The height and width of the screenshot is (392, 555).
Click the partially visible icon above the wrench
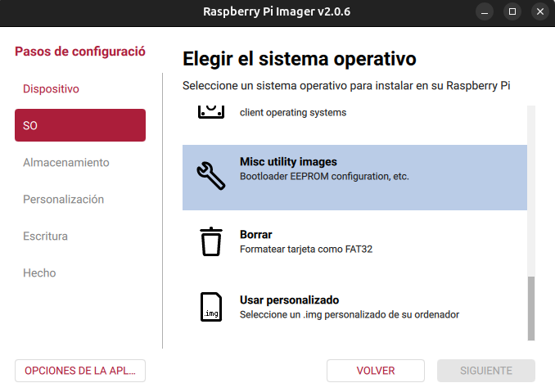point(210,110)
